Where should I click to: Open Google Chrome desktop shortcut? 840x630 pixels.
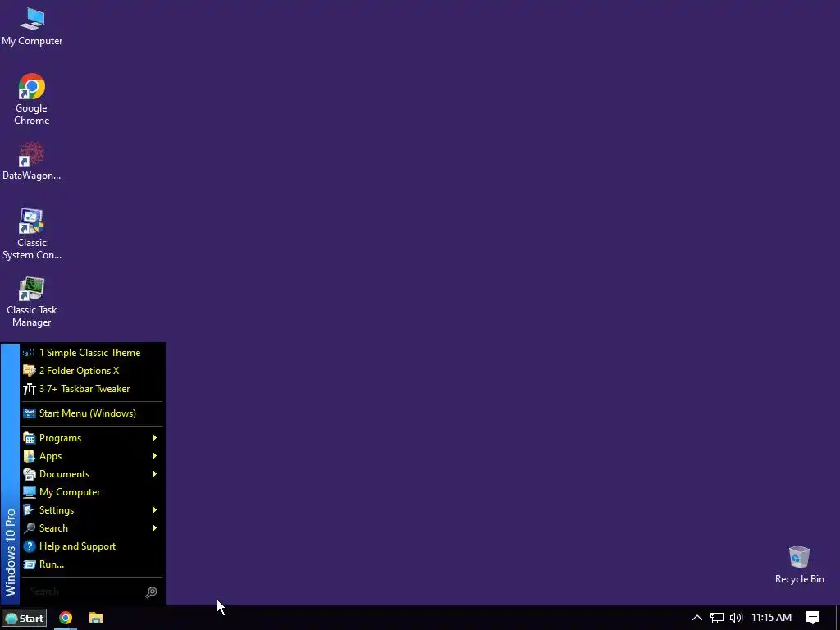coord(32,99)
